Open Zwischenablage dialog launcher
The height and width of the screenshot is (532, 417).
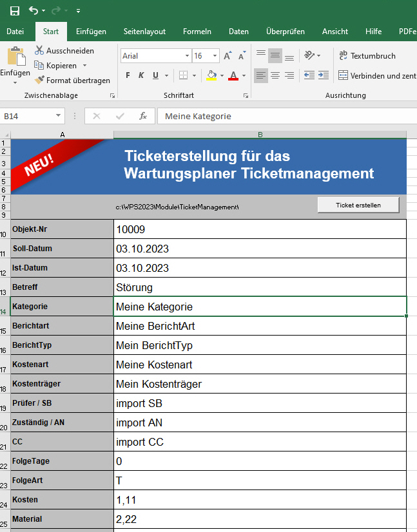point(112,96)
